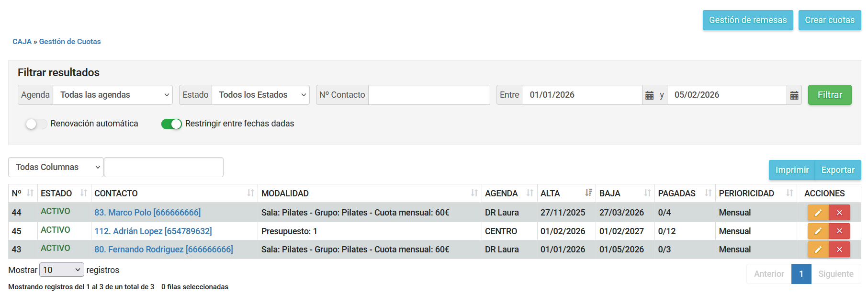
Task: Open calendar picker for start date
Action: 649,95
